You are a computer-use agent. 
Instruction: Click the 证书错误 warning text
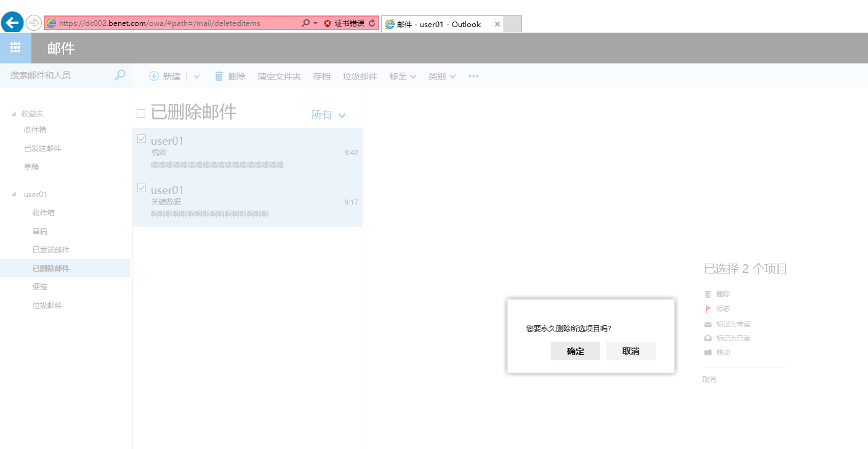coord(350,23)
